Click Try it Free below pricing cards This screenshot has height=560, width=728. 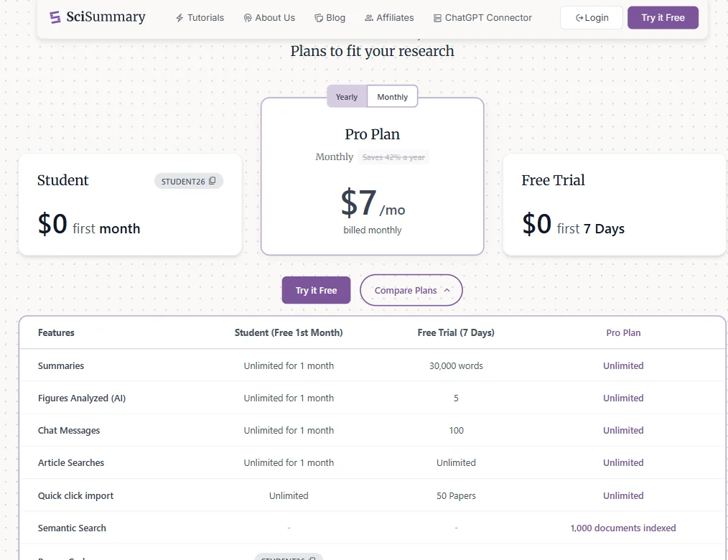316,290
